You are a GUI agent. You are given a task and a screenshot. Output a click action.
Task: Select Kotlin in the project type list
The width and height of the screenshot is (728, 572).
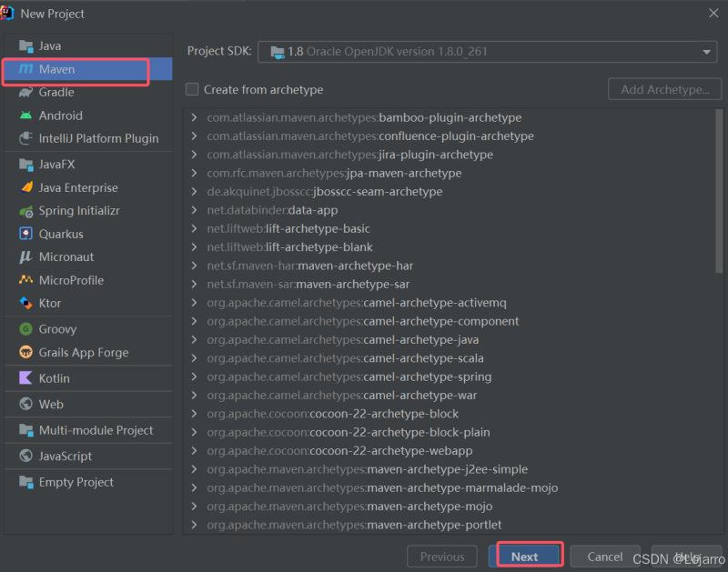tap(88, 378)
